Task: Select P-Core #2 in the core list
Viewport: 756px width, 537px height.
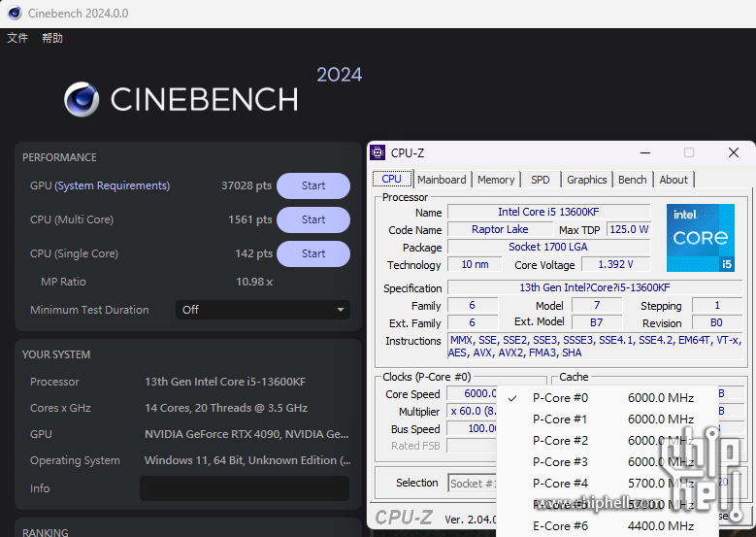Action: [x=607, y=441]
